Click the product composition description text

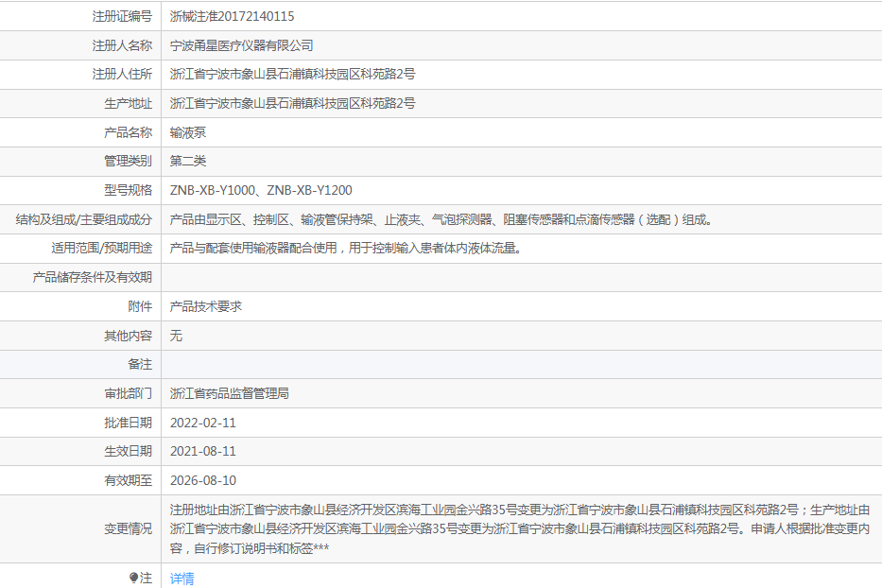point(442,219)
